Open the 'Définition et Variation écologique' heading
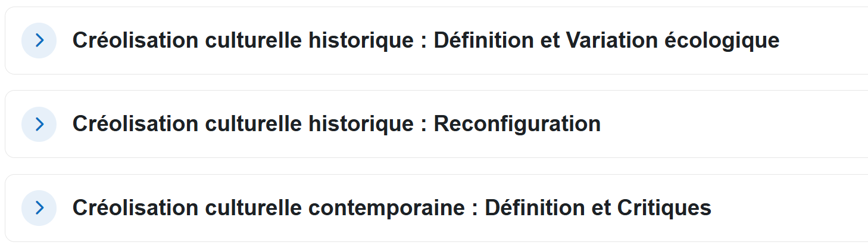 pyautogui.click(x=606, y=41)
